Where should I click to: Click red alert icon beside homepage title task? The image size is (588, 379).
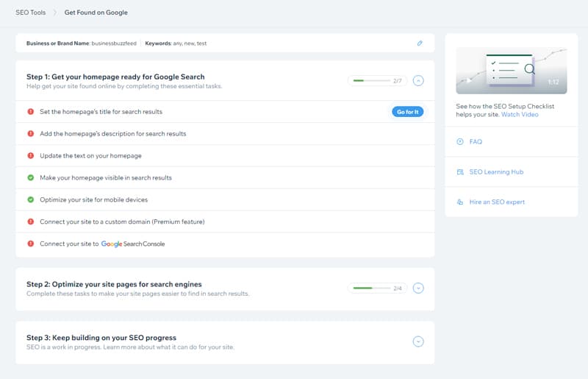click(31, 112)
